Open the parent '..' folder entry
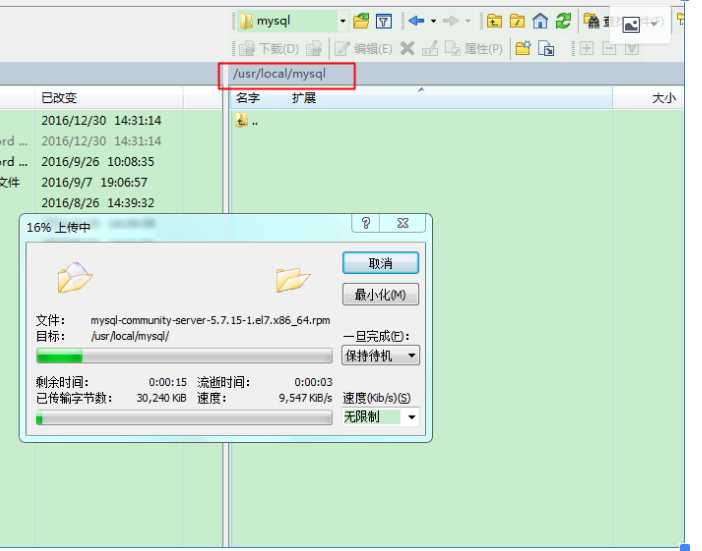Viewport: 702px width, 551px height. (247, 120)
